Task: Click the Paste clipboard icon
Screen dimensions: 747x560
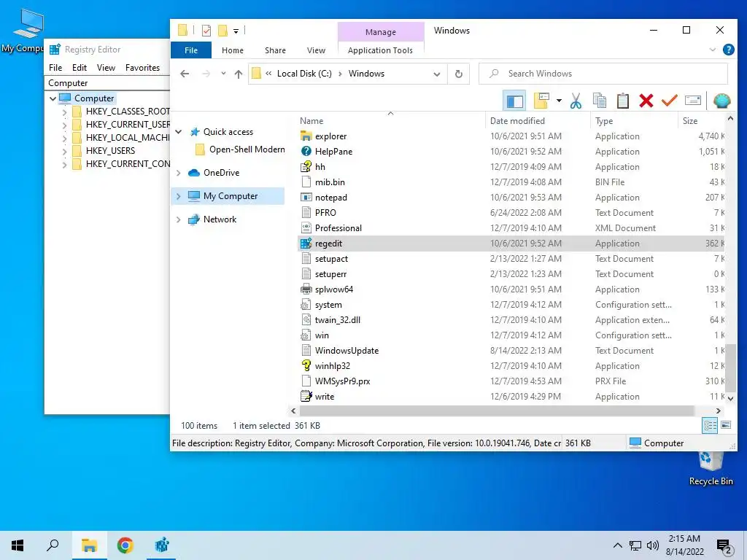Action: click(x=623, y=101)
